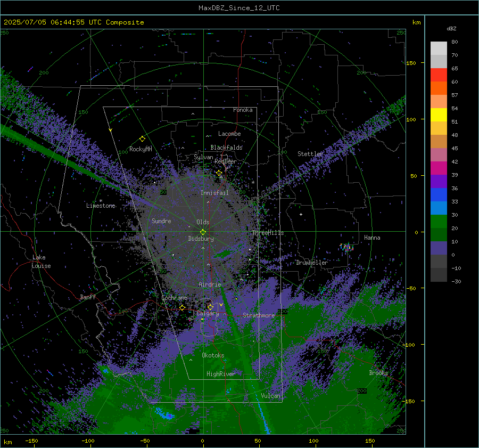Click the Innisfail label
479x448 pixels.
(214, 193)
